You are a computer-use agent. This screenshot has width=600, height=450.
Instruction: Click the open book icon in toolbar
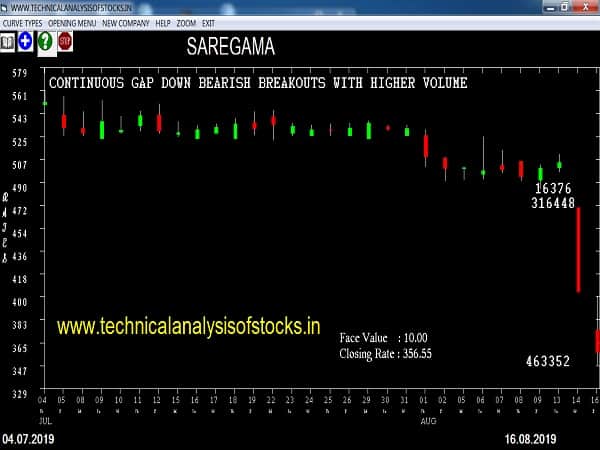click(8, 42)
